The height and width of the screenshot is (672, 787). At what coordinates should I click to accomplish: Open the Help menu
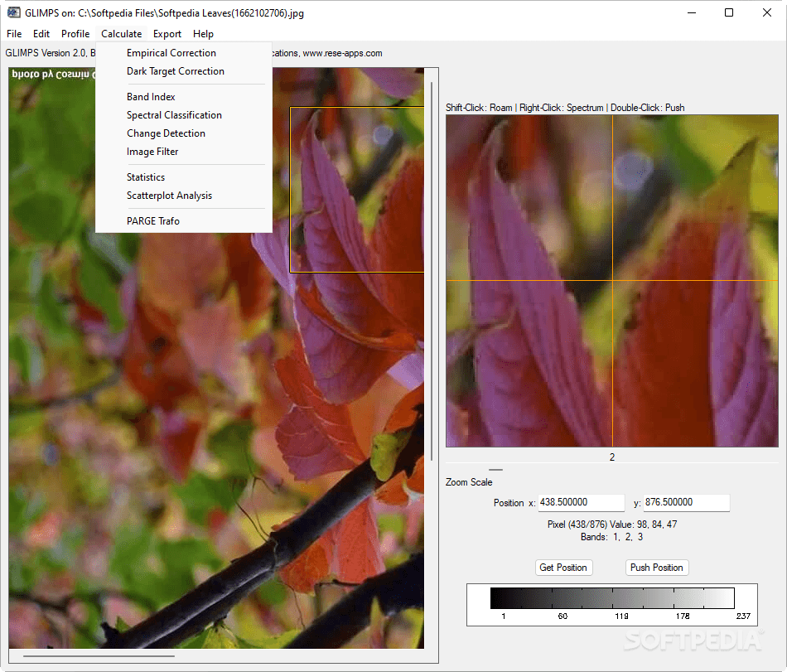click(203, 34)
